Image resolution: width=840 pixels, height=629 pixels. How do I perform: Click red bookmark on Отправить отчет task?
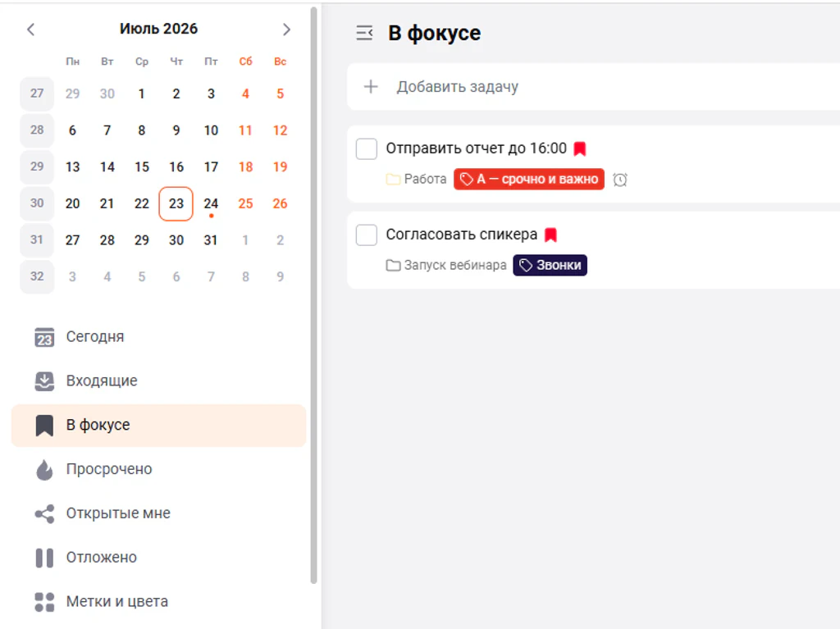[580, 149]
